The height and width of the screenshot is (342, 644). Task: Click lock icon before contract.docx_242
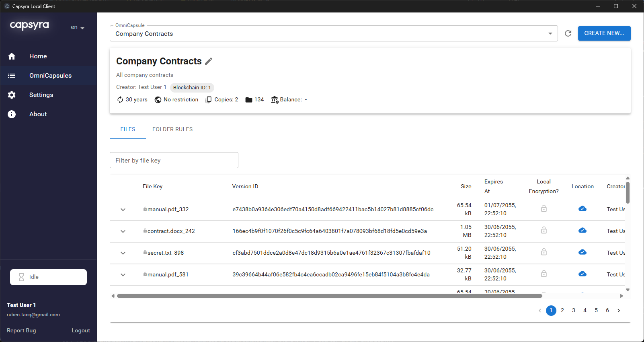145,231
